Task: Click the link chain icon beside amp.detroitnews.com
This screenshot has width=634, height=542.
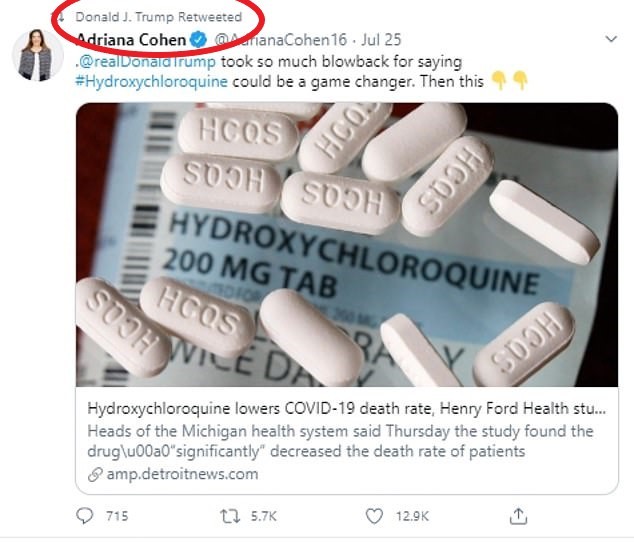Action: coord(94,473)
